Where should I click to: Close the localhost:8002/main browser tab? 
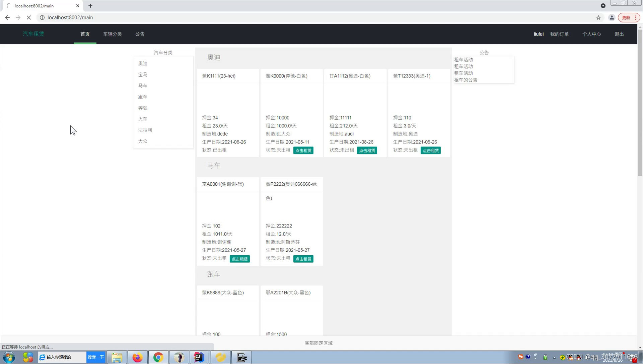tap(78, 6)
